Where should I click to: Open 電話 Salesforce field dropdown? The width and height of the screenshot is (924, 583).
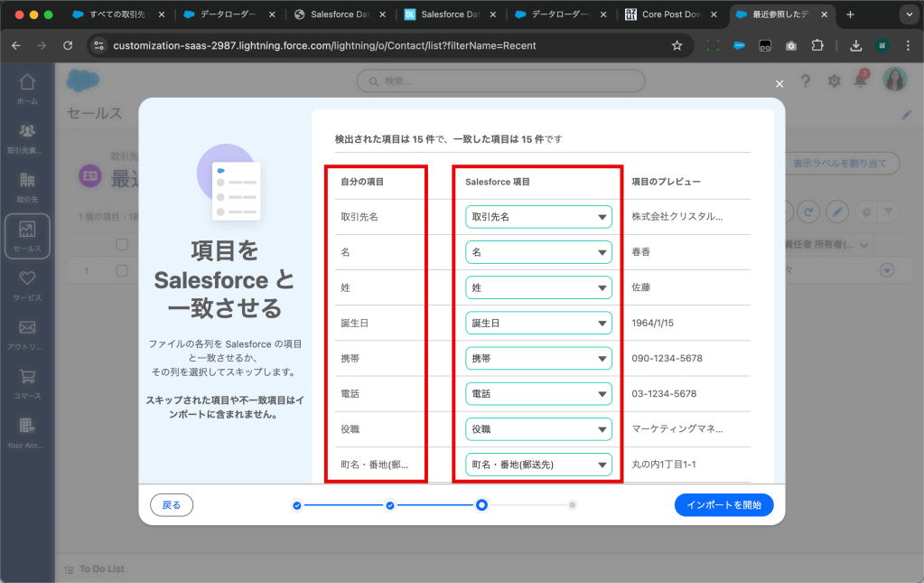coord(538,394)
